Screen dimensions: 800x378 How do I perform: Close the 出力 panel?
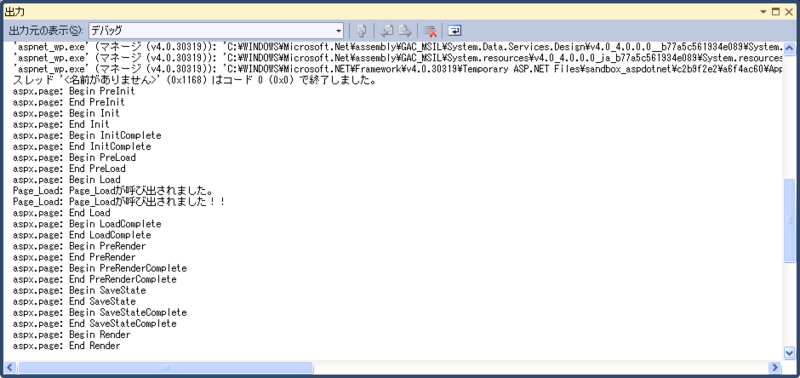(788, 12)
